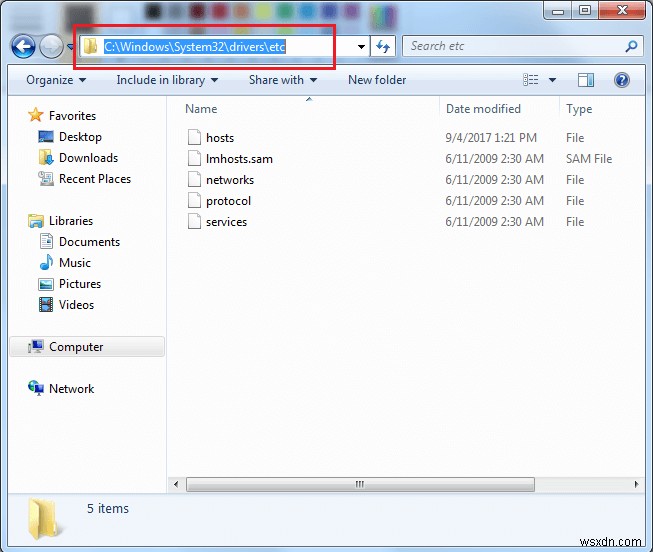Click the Downloads folder icon

pos(46,157)
